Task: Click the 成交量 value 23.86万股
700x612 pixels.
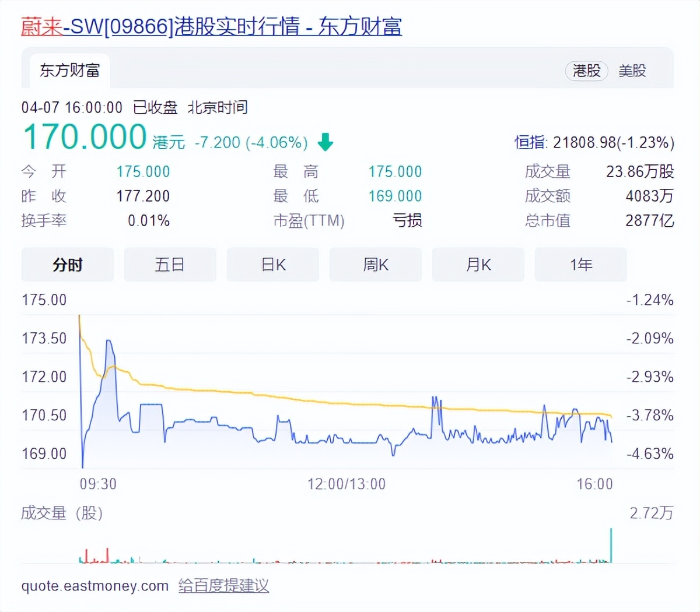Action: (x=640, y=171)
